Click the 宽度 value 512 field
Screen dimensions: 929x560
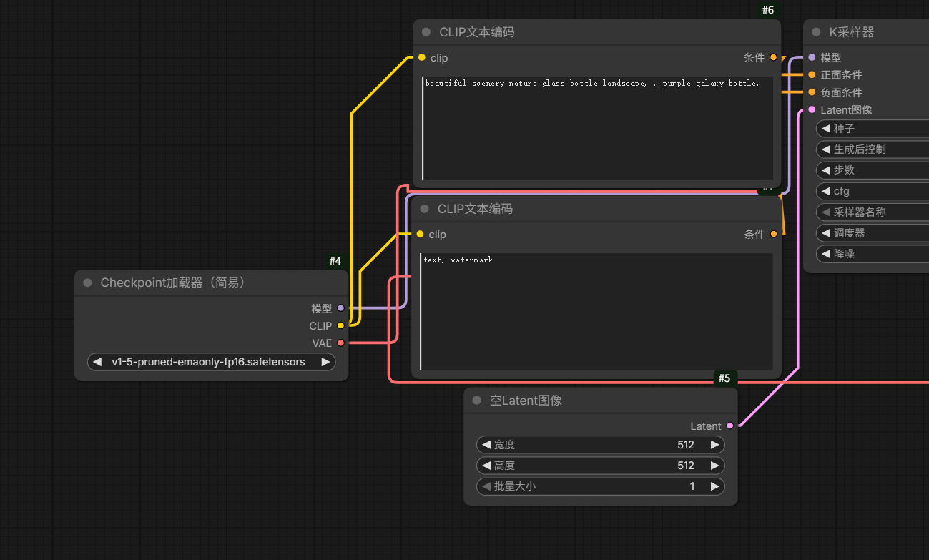pyautogui.click(x=685, y=445)
